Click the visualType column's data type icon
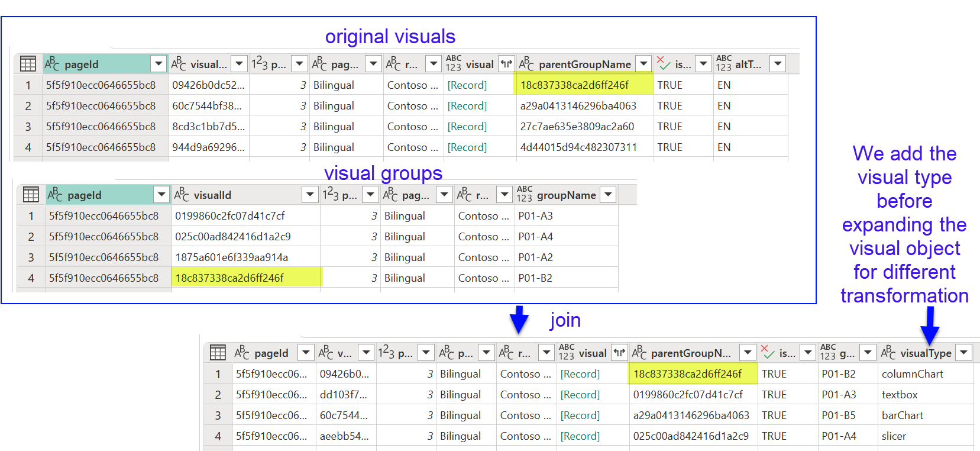Screen dimensions: 980x451 [888, 353]
